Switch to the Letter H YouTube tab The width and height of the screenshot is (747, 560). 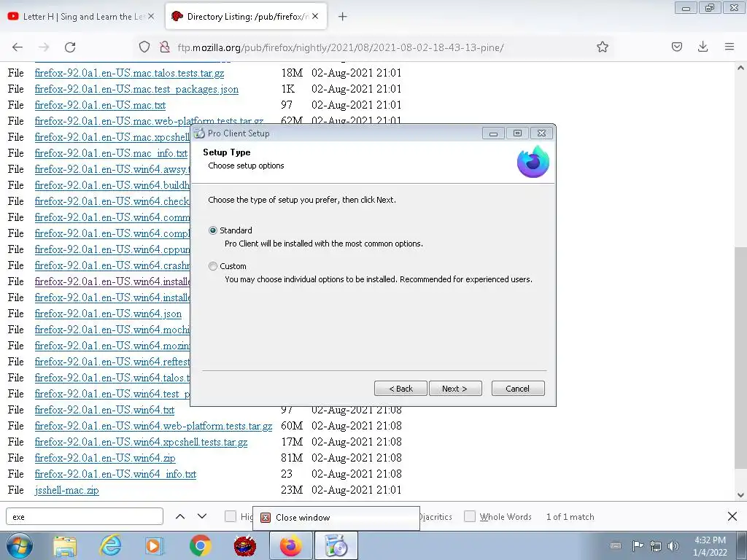pos(82,16)
